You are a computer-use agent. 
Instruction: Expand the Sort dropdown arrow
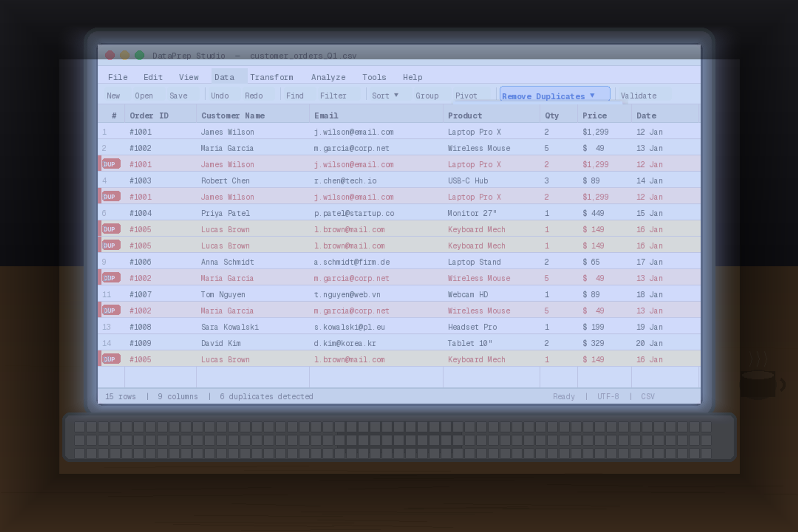click(x=396, y=95)
